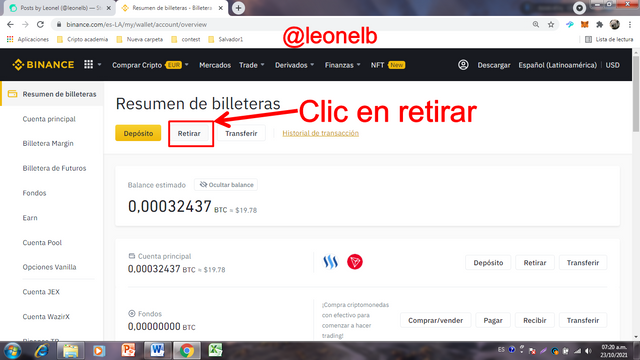The width and height of the screenshot is (640, 360).
Task: Click the Tron coin icon
Action: coord(355,262)
